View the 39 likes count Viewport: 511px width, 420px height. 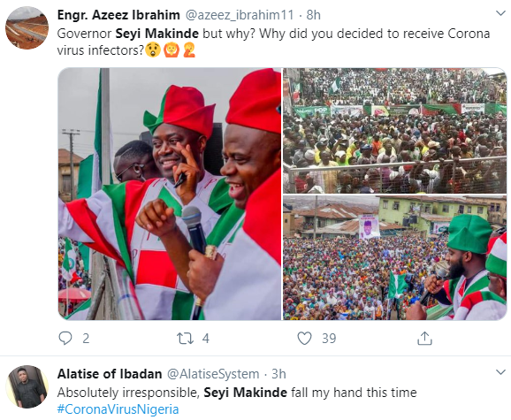pos(329,339)
